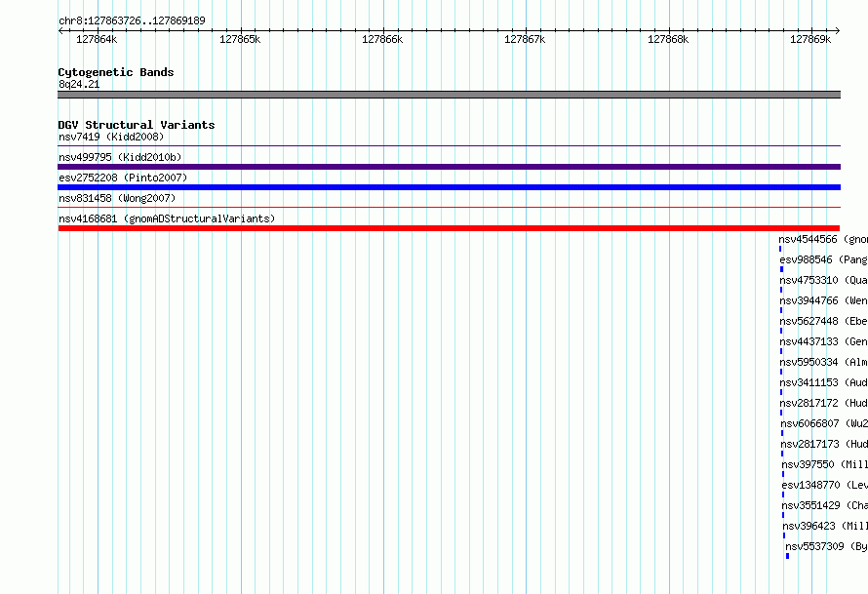Click the Cytogenetic Bands track title
The height and width of the screenshot is (594, 868).
point(116,72)
